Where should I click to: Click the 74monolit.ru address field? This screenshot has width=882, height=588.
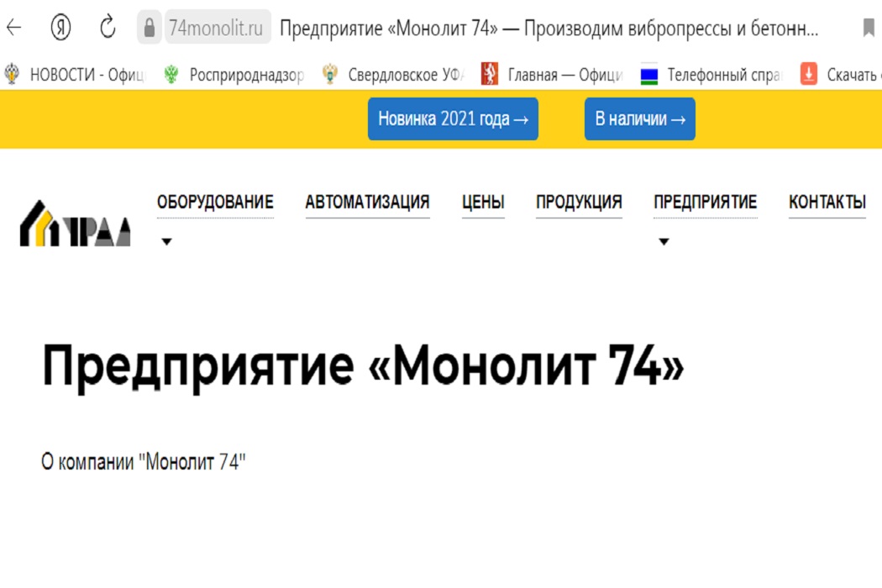[x=216, y=28]
